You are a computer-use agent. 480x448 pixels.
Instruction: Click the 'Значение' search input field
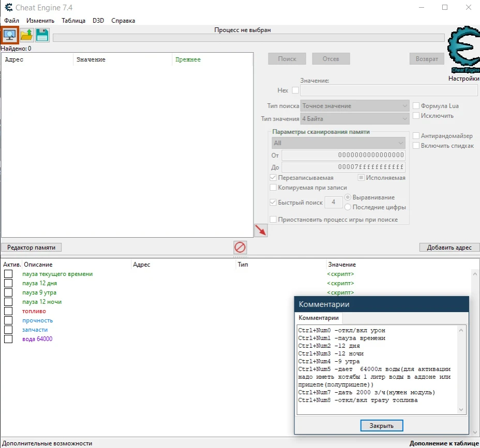point(388,90)
